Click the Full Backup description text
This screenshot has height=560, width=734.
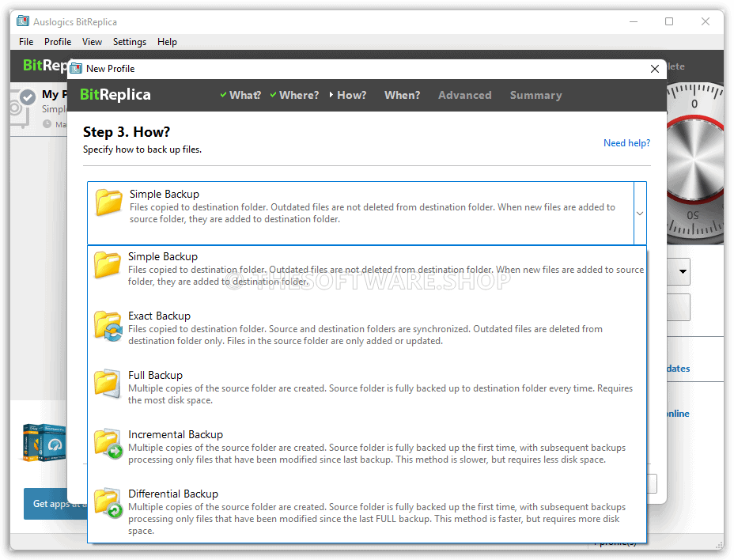tap(380, 394)
